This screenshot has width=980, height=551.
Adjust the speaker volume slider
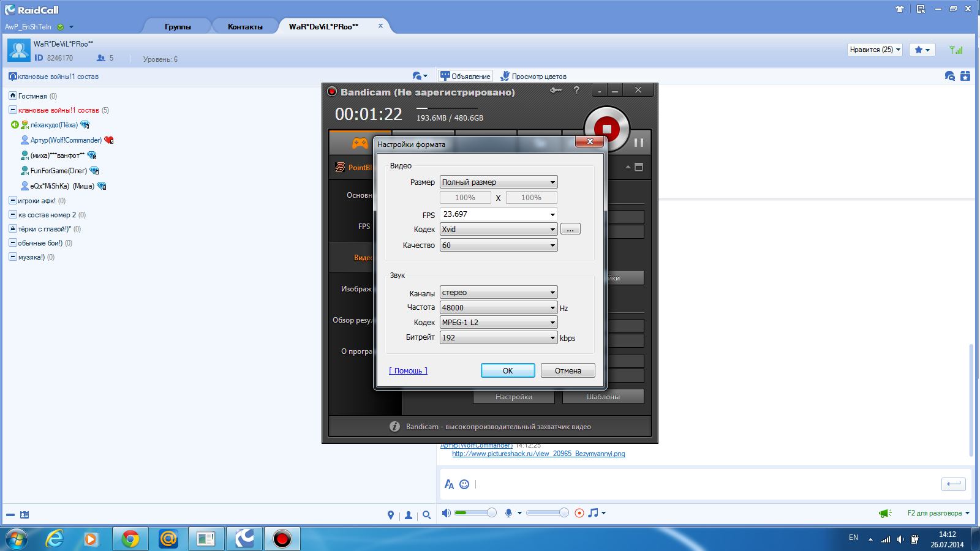pos(475,513)
